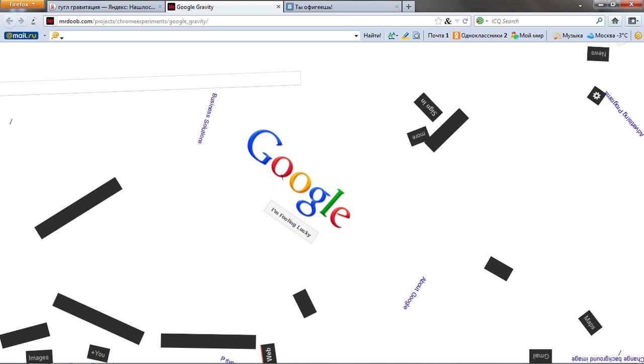The width and height of the screenshot is (644, 364).
Task: Click the mrdoob site identity icon
Action: point(50,21)
